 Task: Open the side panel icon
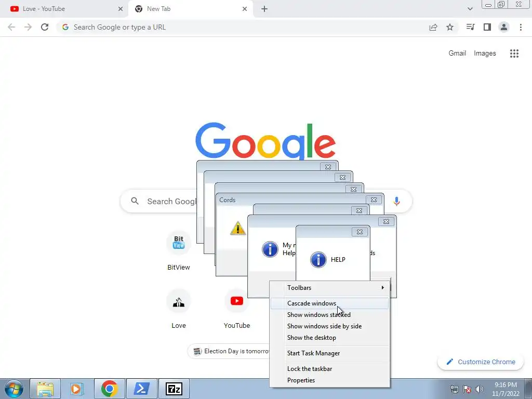[x=487, y=27]
